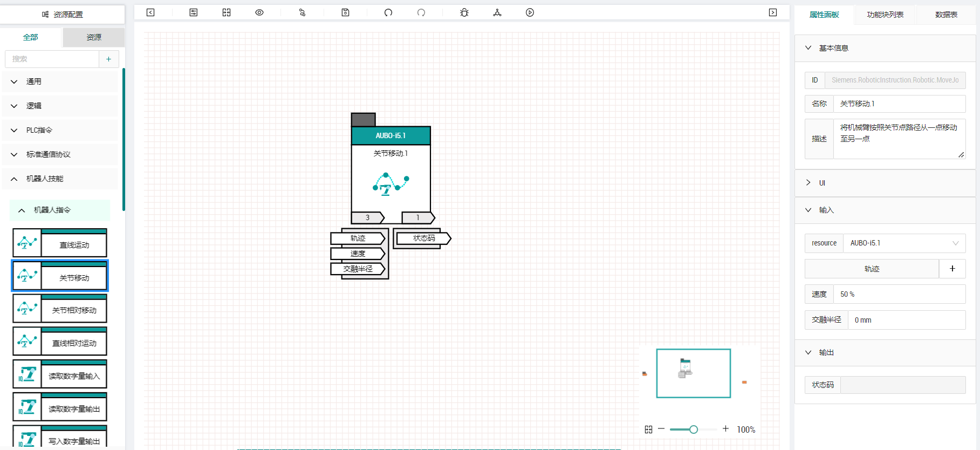The width and height of the screenshot is (980, 450).
Task: Open the resource dropdown showing AUBO-i5.1
Action: [904, 243]
